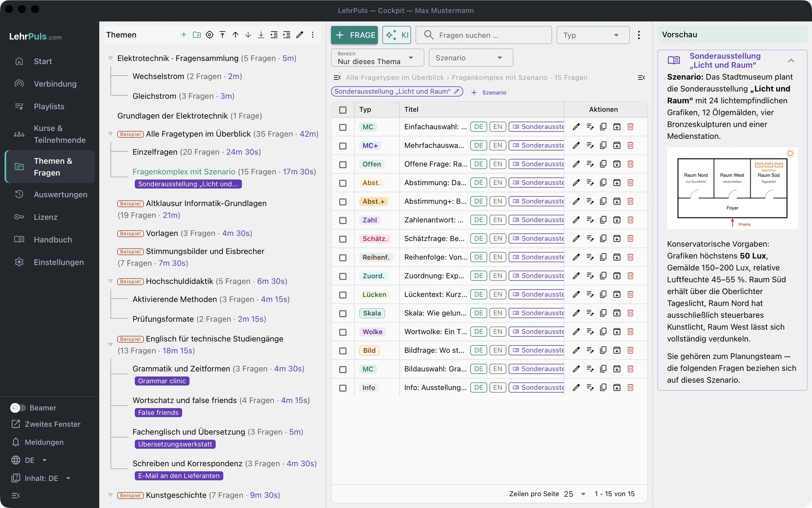Select all questions via the header checkbox

343,110
